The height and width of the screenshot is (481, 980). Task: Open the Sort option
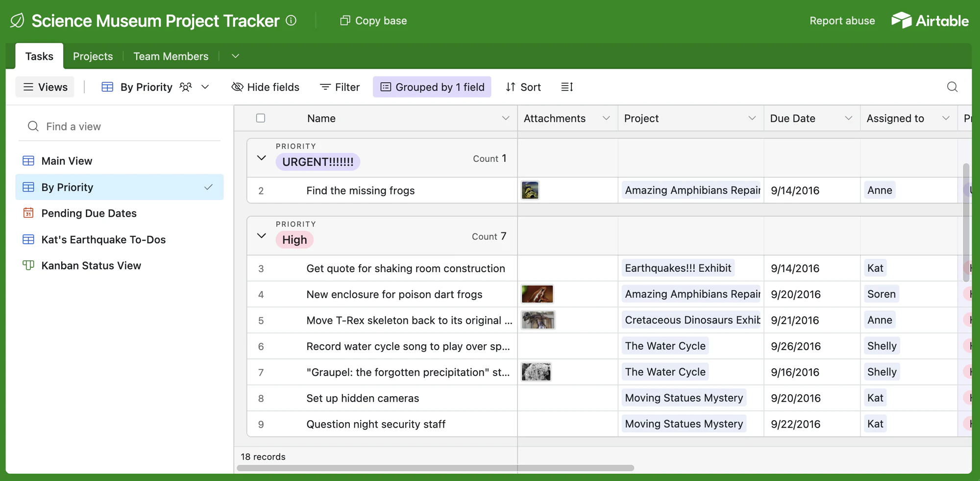coord(523,87)
